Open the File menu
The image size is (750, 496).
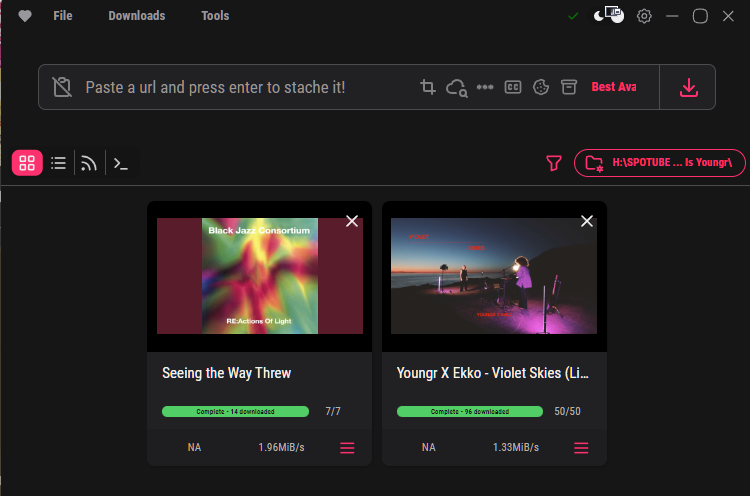pyautogui.click(x=63, y=16)
